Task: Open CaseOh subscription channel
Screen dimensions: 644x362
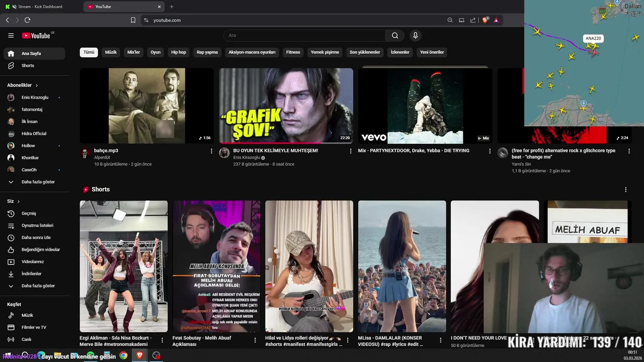Action: coord(34,169)
